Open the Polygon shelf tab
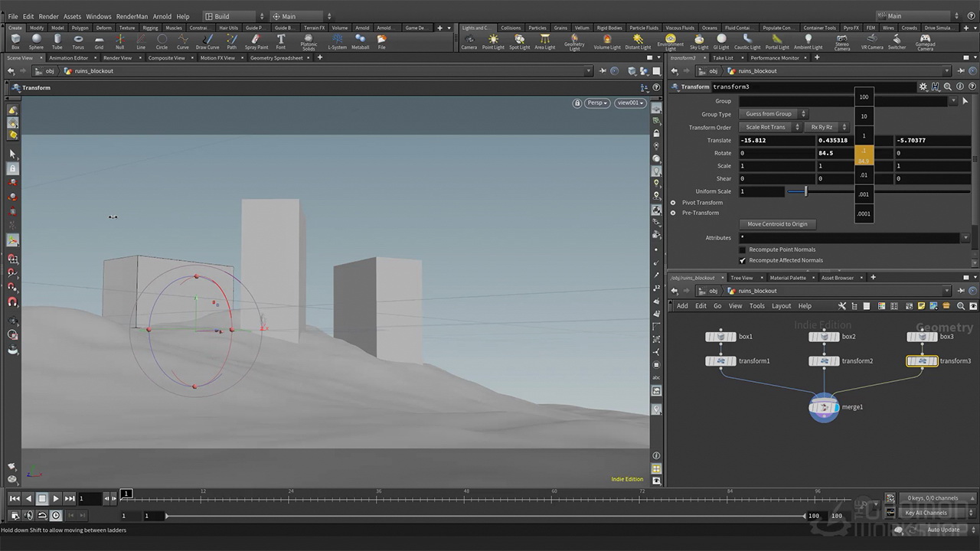This screenshot has height=551, width=980. click(x=80, y=28)
